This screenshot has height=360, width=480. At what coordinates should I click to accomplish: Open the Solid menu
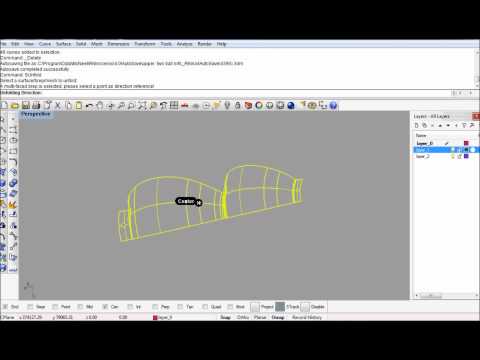pos(81,44)
